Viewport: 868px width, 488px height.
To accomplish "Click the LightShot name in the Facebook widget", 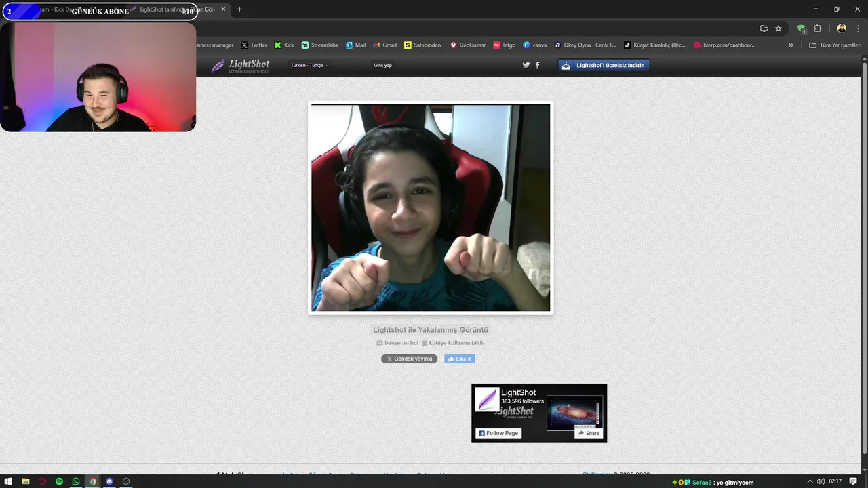I will click(x=518, y=392).
